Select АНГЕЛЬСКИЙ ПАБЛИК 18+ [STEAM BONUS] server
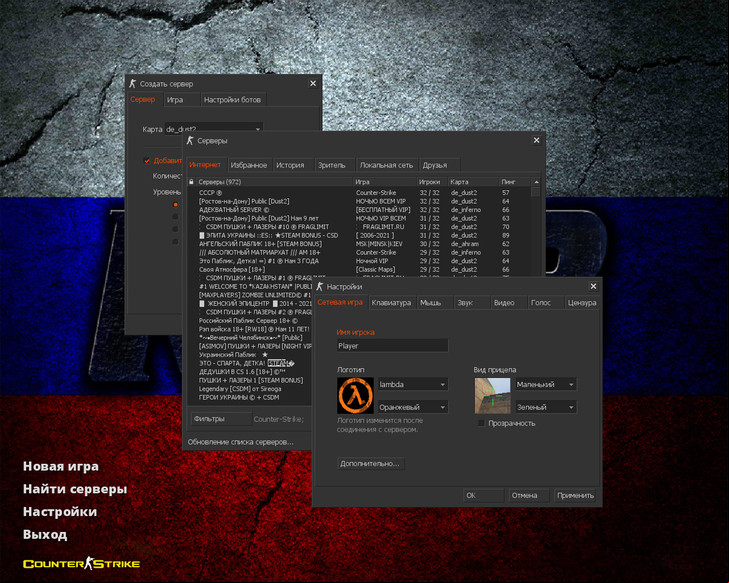 click(358, 244)
